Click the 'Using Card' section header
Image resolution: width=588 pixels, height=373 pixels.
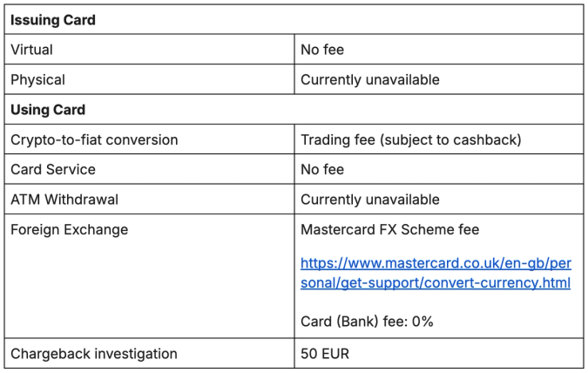pos(47,110)
